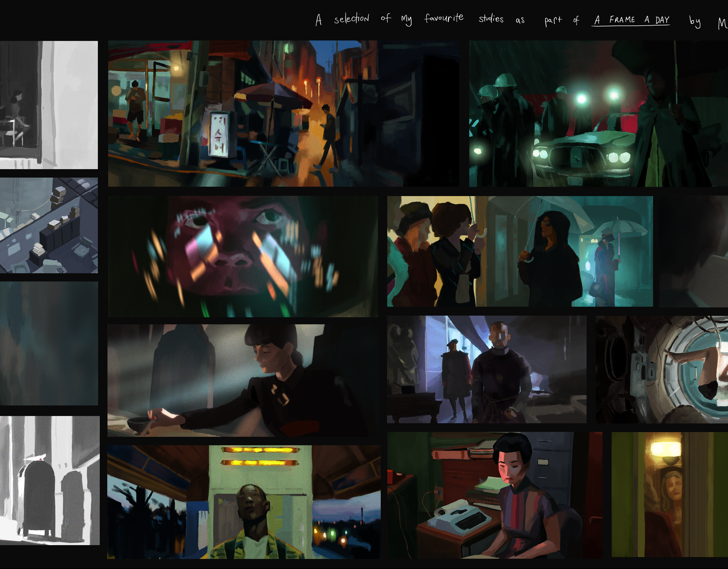Click the handwritten "favourite" word in title
Viewport: 728px width, 569px height.
pos(444,18)
